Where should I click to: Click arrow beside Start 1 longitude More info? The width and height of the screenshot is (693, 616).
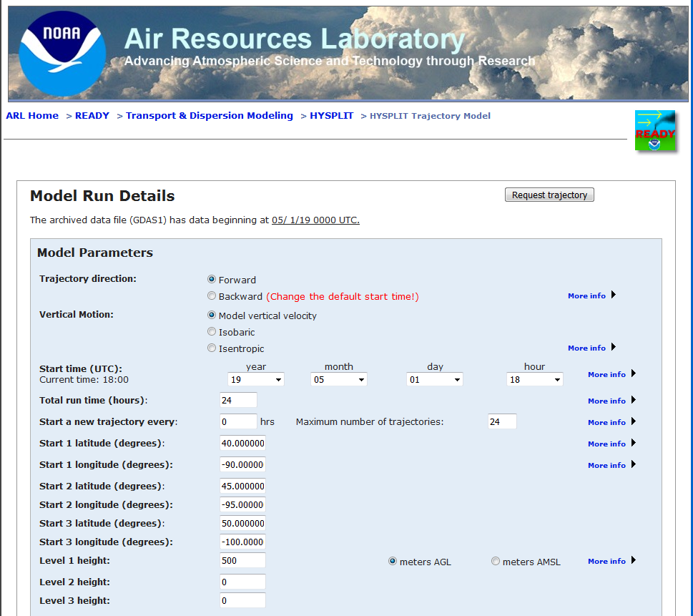(634, 464)
